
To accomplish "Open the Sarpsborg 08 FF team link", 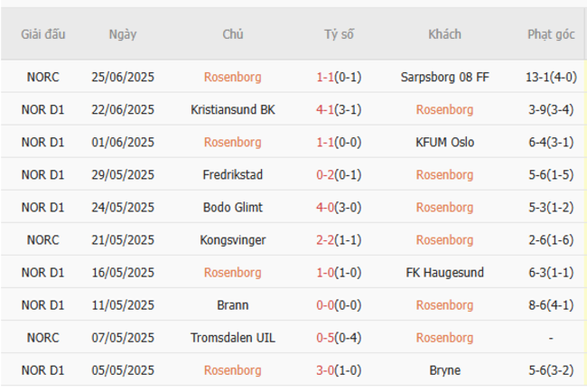I will click(x=444, y=77).
